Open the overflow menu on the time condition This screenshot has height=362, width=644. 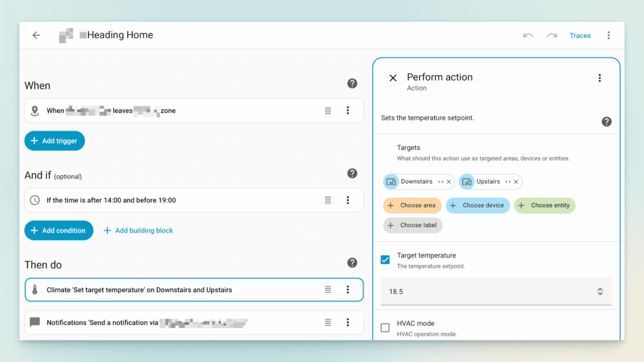coord(348,200)
